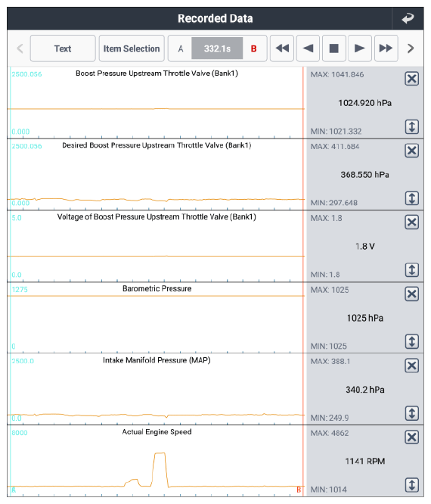Switch to Text view

click(63, 48)
